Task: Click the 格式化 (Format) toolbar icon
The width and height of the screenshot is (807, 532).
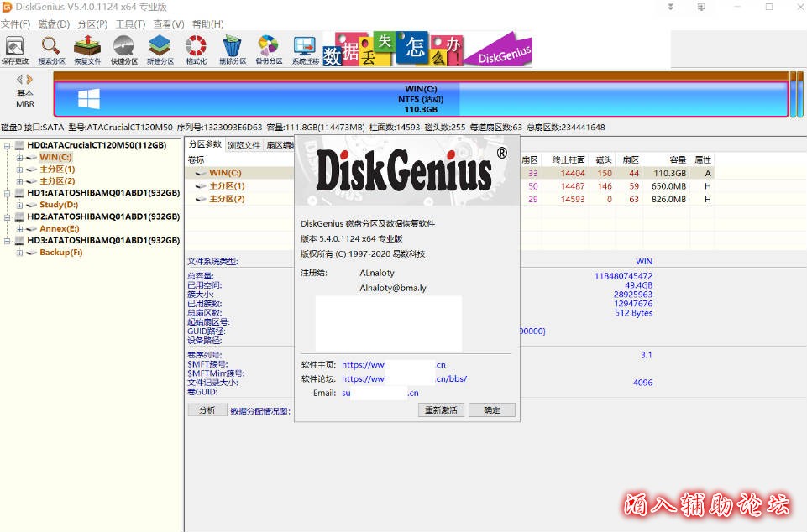Action: click(197, 50)
